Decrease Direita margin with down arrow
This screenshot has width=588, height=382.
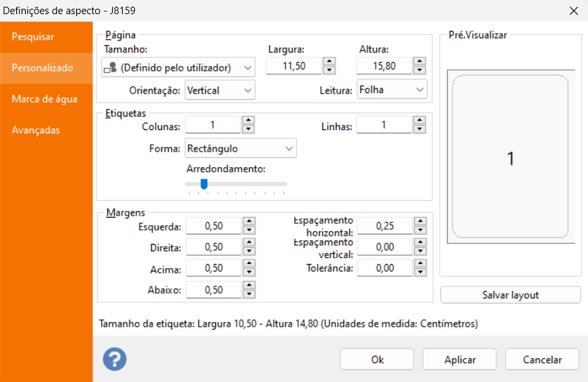click(x=249, y=251)
